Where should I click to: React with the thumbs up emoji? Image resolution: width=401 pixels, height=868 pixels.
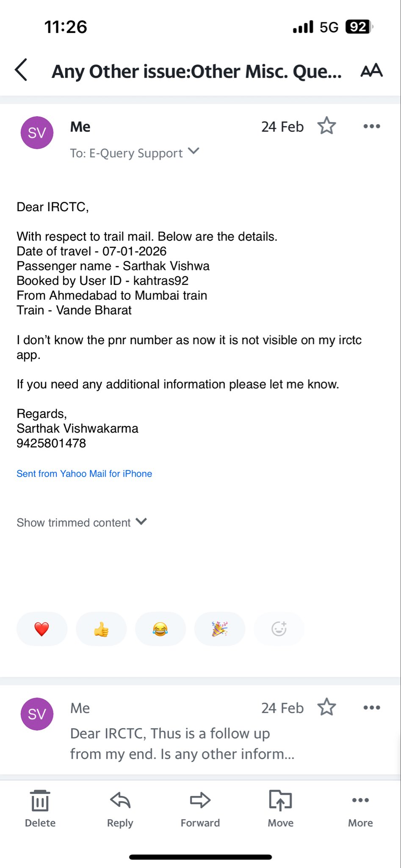(x=101, y=629)
